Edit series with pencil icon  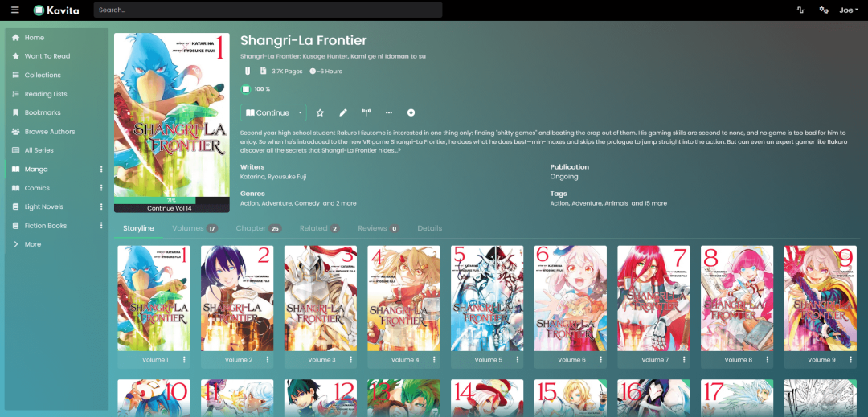343,112
